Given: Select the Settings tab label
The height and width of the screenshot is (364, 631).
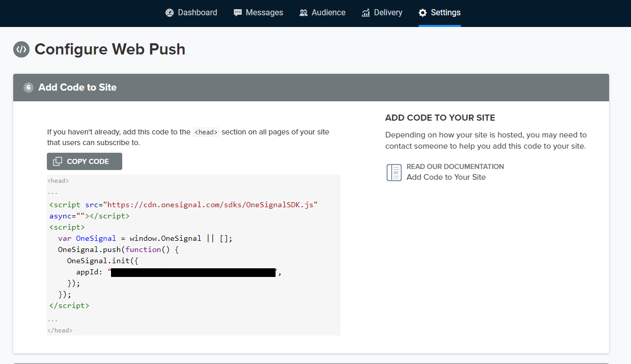Looking at the screenshot, I should [446, 13].
